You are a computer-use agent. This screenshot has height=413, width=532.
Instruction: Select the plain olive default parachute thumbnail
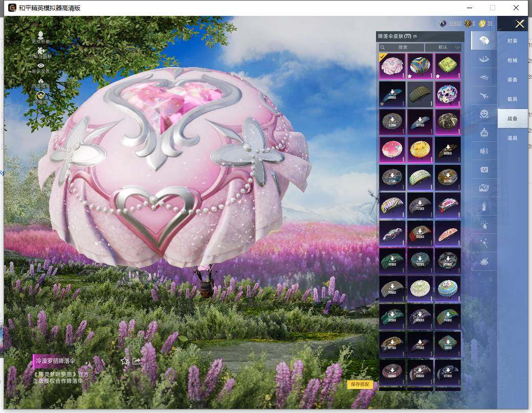tap(420, 94)
